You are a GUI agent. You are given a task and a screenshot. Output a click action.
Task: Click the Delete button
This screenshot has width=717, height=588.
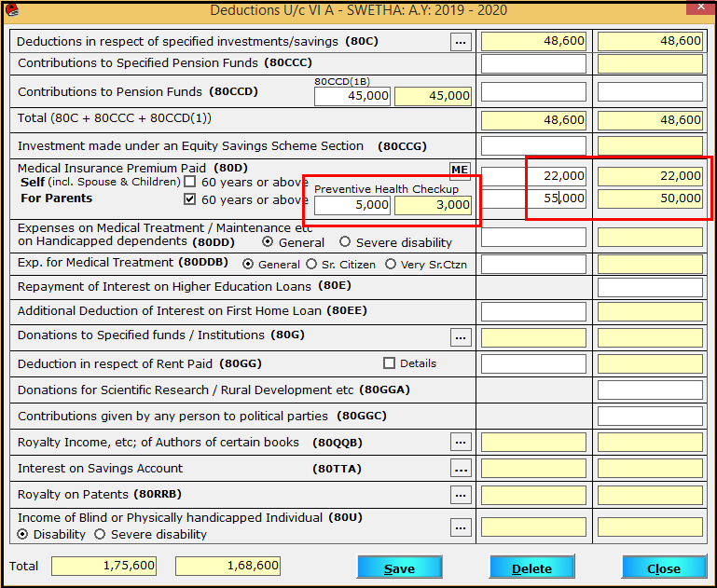531,567
